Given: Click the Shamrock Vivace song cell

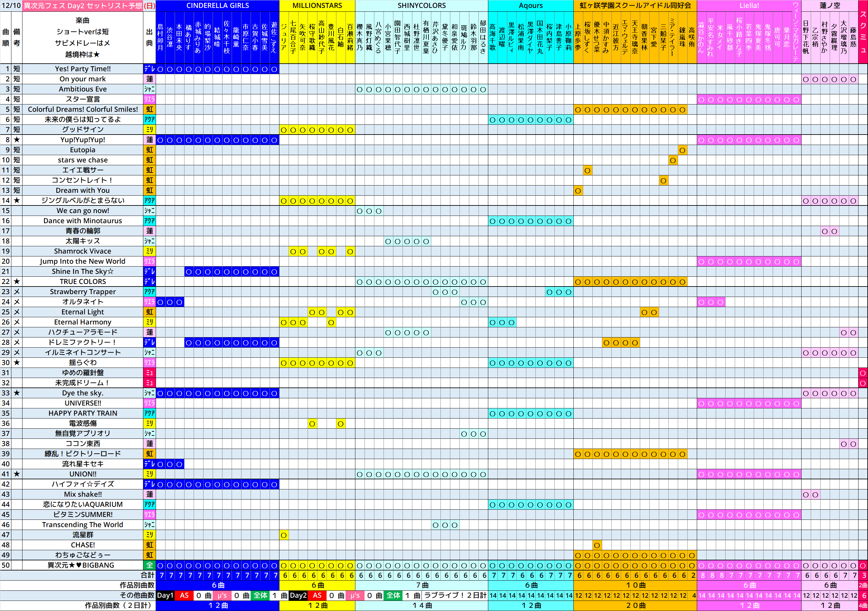Looking at the screenshot, I should click(x=83, y=251).
